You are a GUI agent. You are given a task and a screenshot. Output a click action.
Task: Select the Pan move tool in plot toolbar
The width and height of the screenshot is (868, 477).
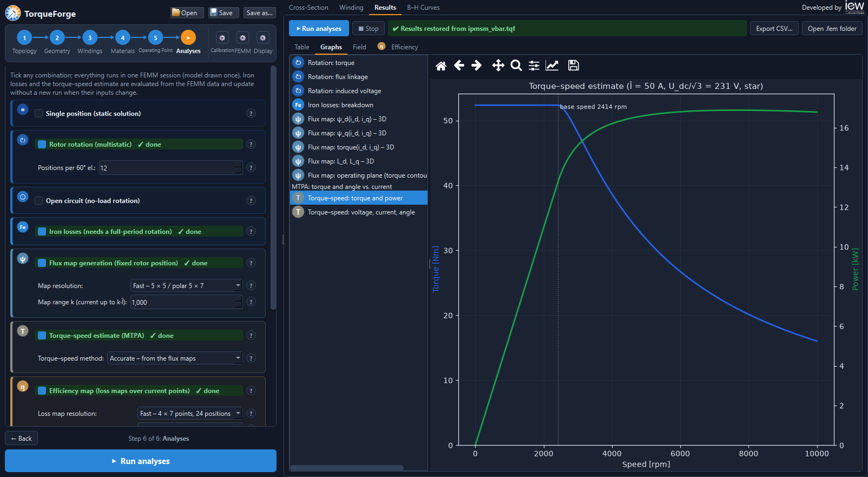click(x=498, y=66)
